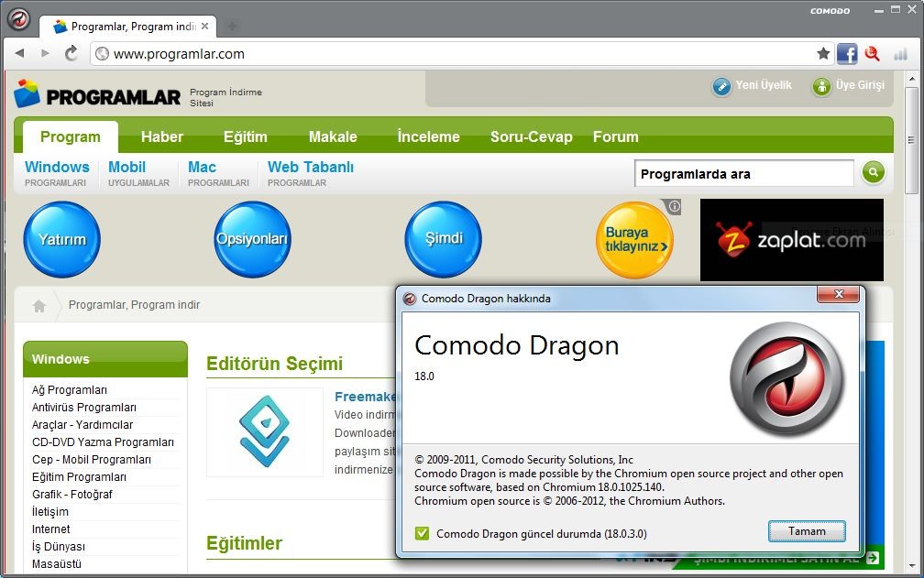Open a new tab with the plus button
The width and height of the screenshot is (924, 578).
232,27
